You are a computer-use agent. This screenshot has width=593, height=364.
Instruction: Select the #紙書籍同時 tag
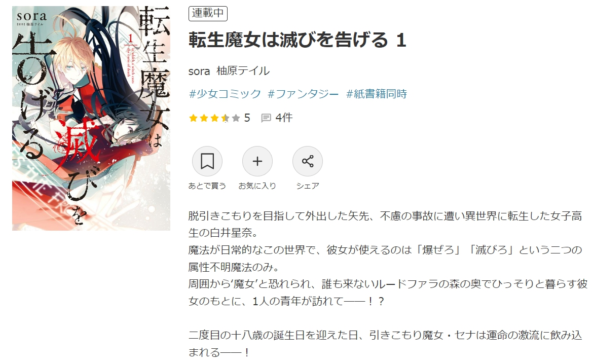click(x=377, y=94)
